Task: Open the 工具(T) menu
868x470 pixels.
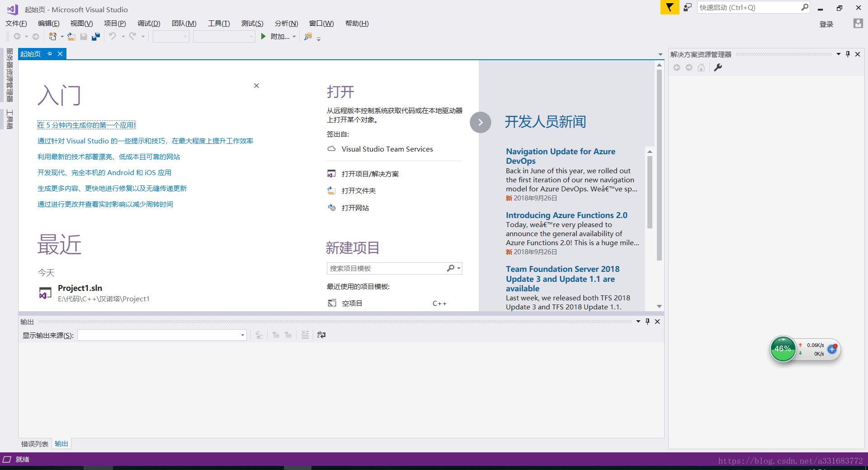Action: coord(219,24)
